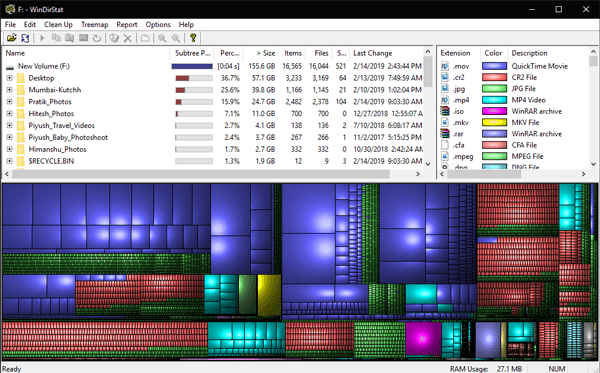Expand the Pratik_Photos folder node
600x373 pixels.
coord(10,102)
